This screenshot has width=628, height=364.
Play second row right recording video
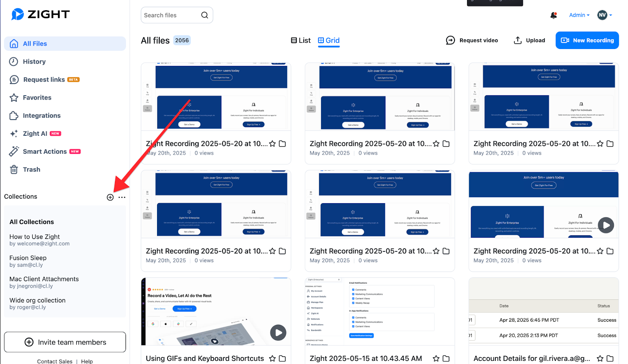coord(606,225)
